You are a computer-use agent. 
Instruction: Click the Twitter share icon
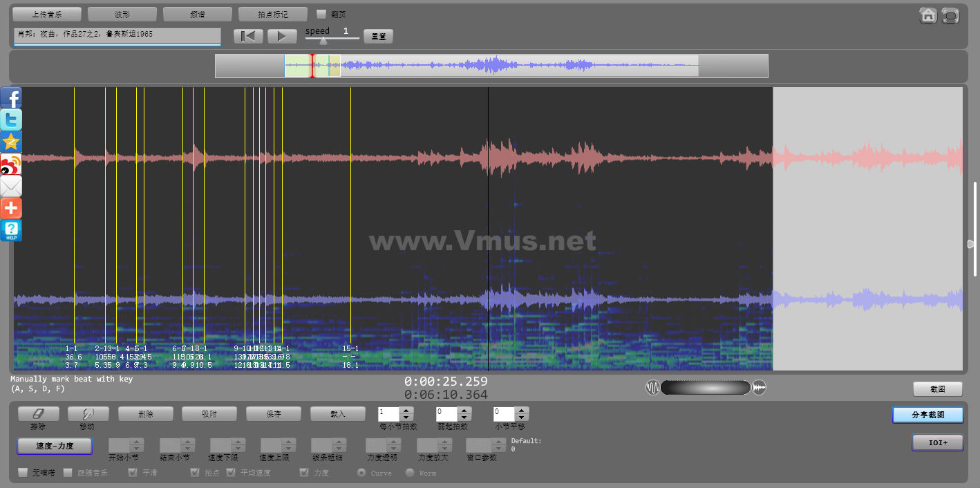pyautogui.click(x=11, y=120)
